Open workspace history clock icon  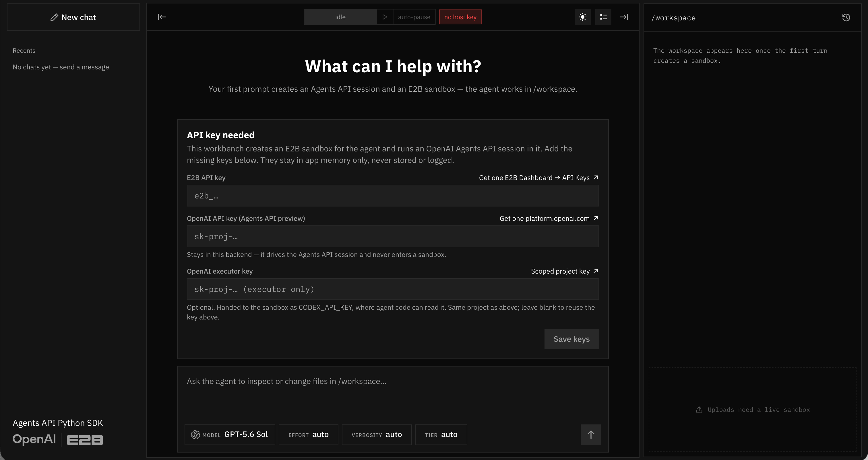pos(846,17)
